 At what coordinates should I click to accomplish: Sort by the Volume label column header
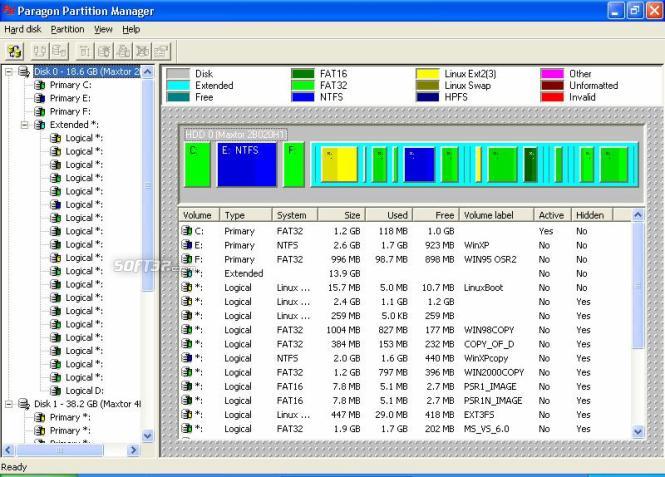point(496,215)
